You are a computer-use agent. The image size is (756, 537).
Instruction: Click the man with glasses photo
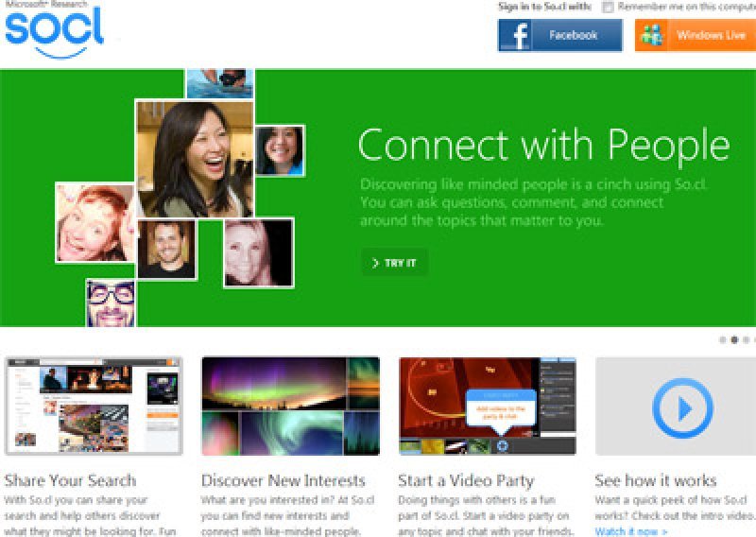point(111,303)
